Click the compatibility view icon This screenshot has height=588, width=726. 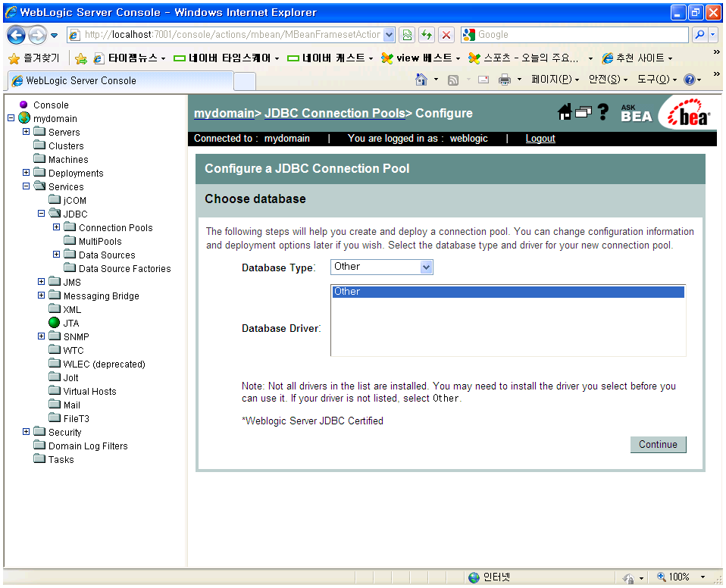tap(407, 35)
